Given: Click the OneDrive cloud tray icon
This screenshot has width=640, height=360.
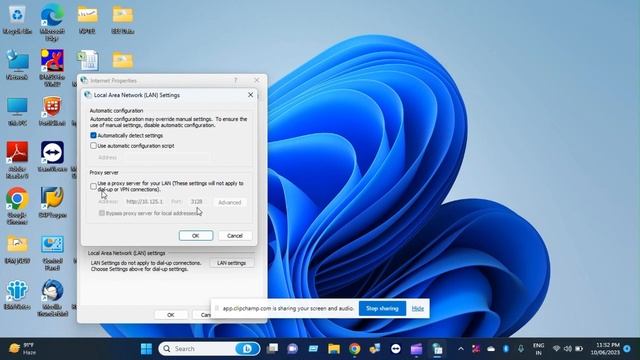Looking at the screenshot, I should 491,349.
